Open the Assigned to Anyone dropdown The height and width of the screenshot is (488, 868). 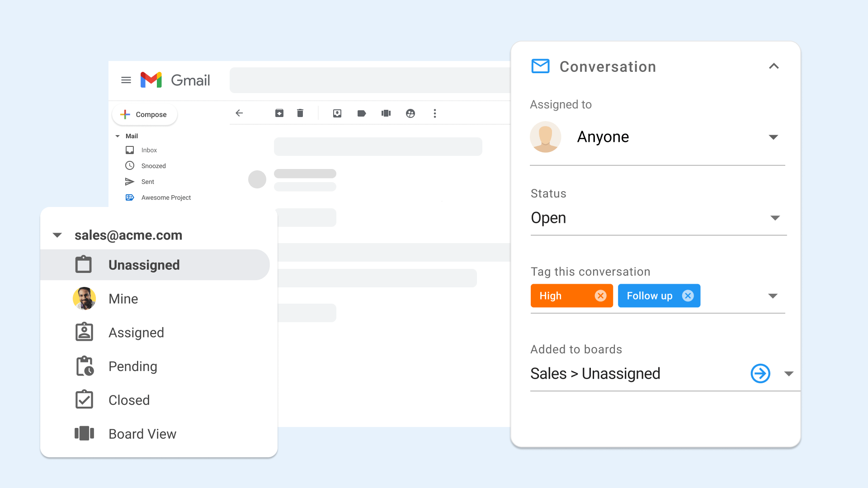773,137
